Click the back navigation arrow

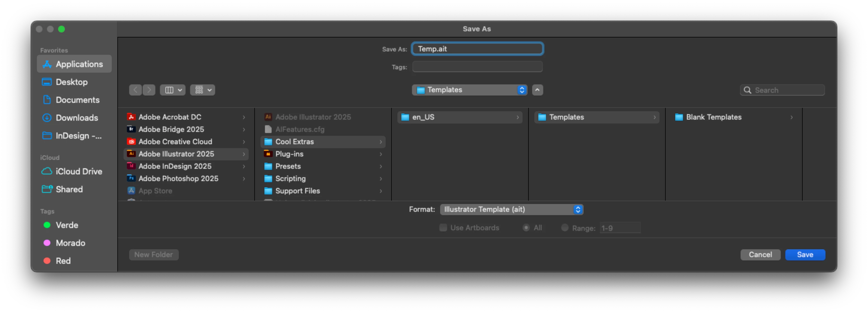pyautogui.click(x=136, y=90)
